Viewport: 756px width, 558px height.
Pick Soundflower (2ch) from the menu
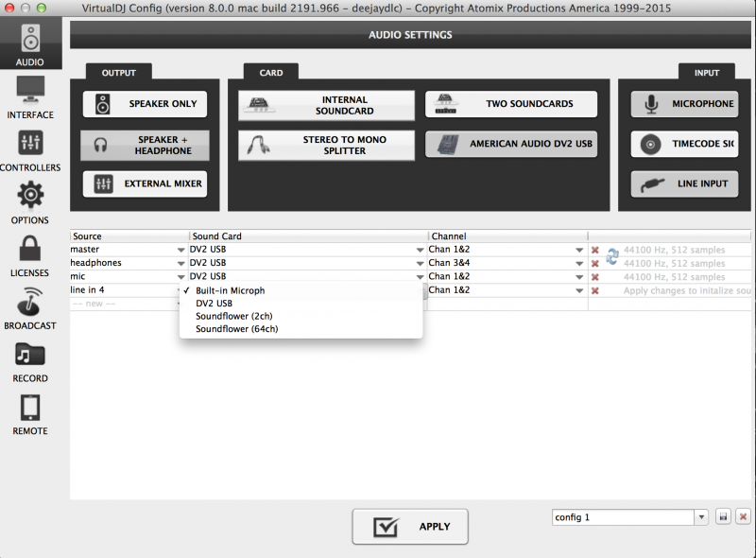[301, 316]
